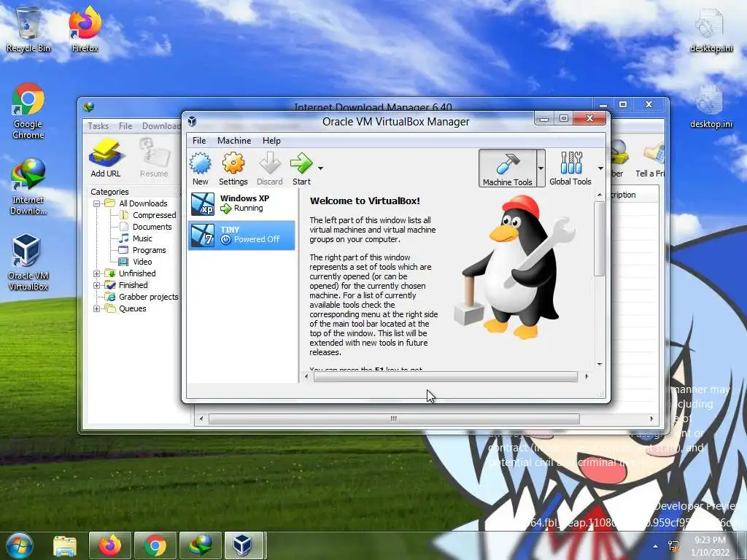
Task: Click Tell a Friend icon in IDM toolbar
Action: point(651,160)
